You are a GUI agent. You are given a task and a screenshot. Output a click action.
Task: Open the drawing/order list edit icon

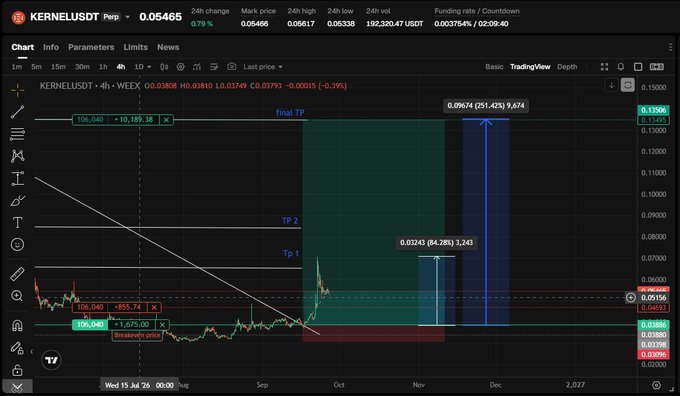click(214, 67)
